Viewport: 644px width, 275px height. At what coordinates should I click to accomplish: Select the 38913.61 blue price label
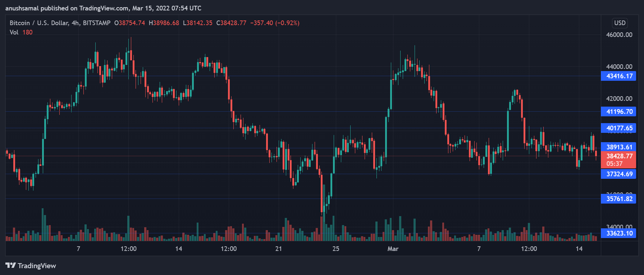click(618, 147)
